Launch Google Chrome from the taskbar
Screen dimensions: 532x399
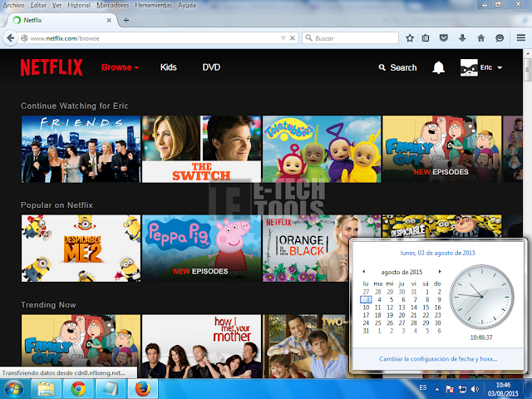click(x=78, y=389)
